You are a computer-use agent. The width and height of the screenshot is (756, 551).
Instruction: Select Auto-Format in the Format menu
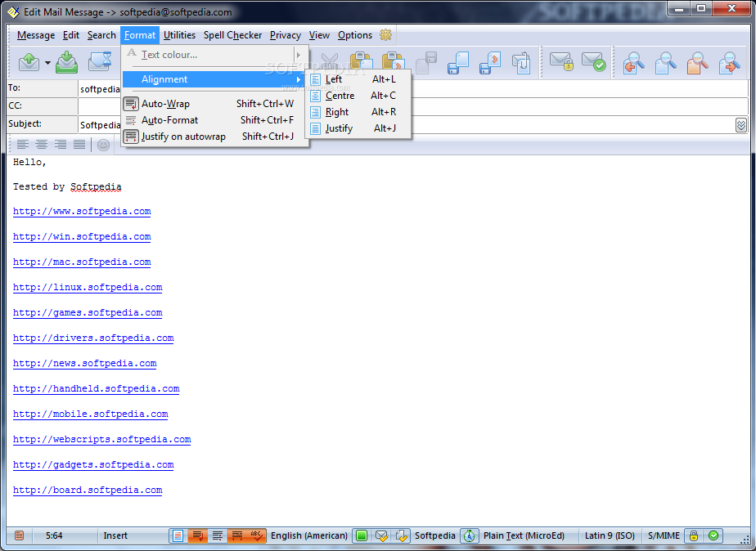pyautogui.click(x=214, y=120)
